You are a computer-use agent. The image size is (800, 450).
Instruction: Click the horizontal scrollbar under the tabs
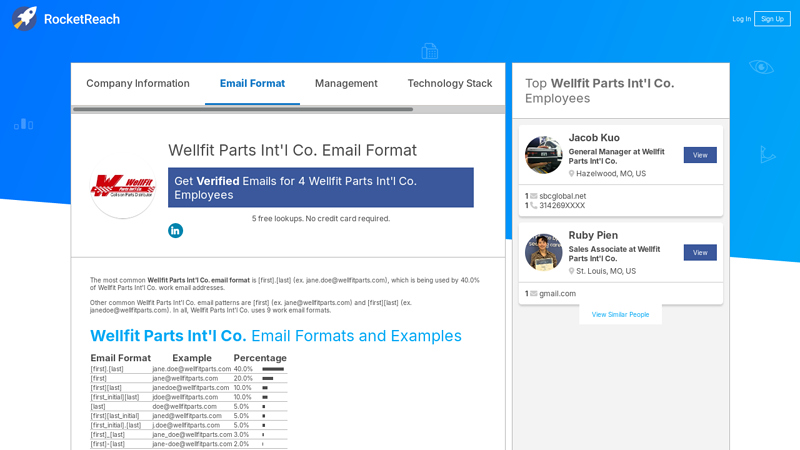243,109
